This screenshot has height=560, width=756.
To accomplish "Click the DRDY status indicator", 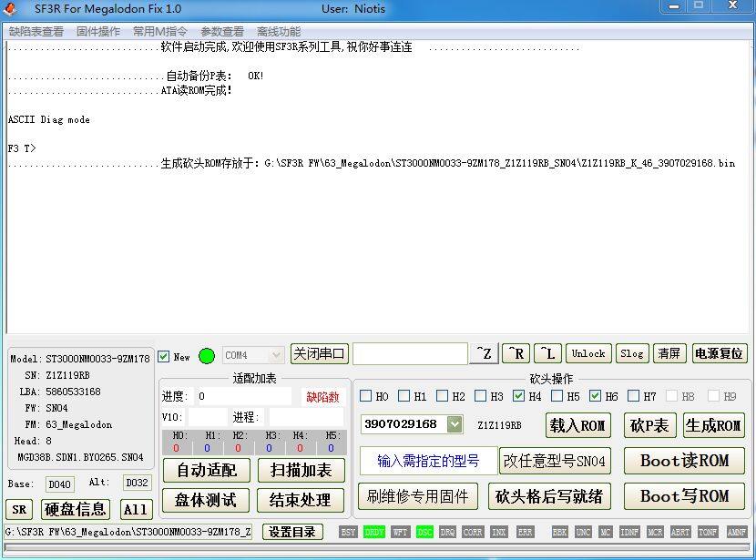I will (373, 532).
